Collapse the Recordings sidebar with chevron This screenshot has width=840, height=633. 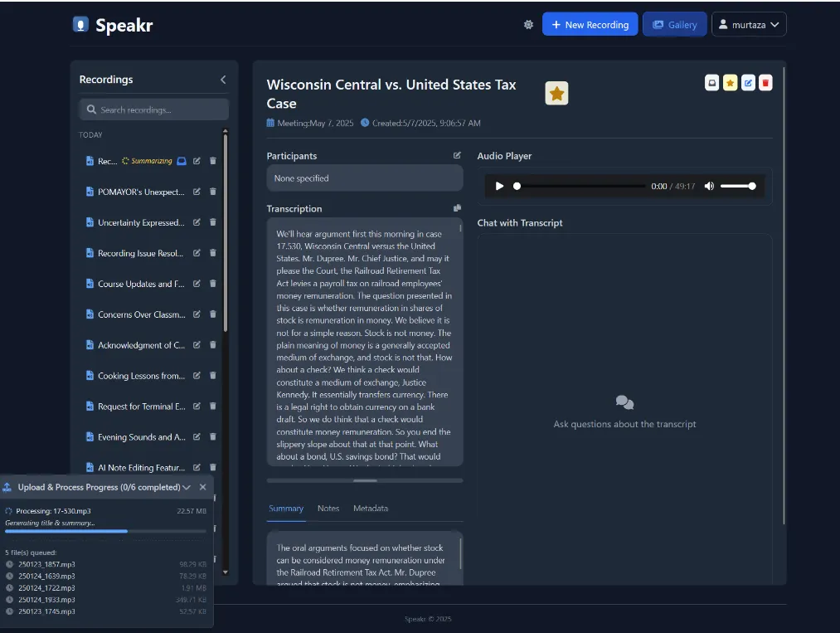click(x=223, y=80)
